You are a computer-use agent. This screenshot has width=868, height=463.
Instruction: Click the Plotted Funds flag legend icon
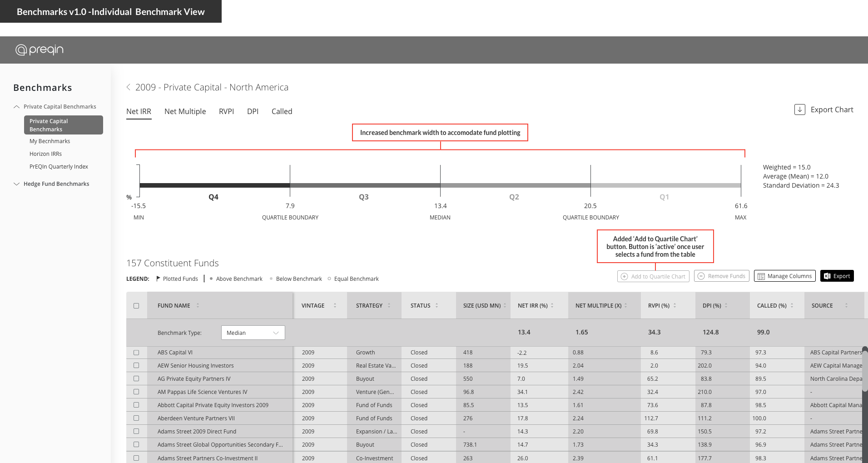(158, 279)
